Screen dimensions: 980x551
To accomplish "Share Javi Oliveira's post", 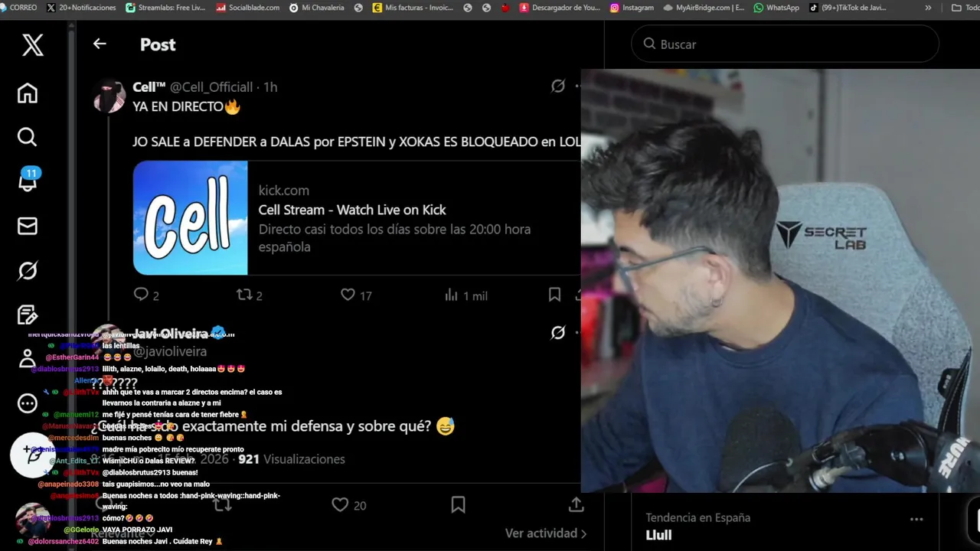I will click(x=577, y=505).
